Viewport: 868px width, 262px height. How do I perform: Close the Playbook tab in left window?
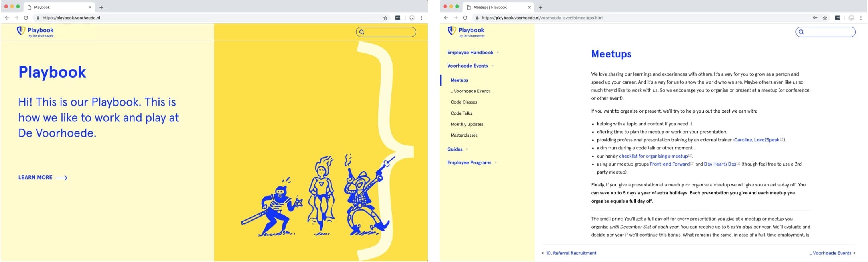click(x=90, y=7)
